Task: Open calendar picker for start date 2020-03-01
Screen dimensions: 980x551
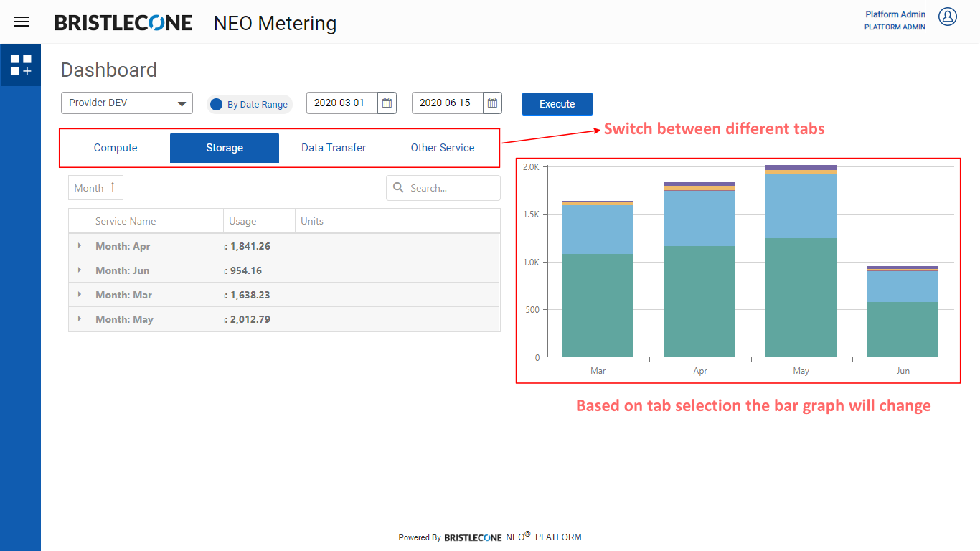Action: pyautogui.click(x=387, y=103)
